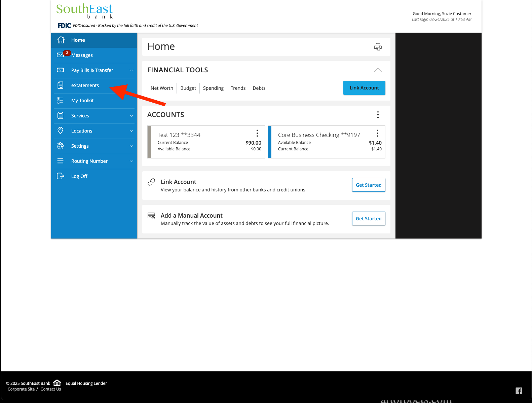Click the Last login timestamp text
Image resolution: width=532 pixels, height=403 pixels.
pyautogui.click(x=442, y=20)
